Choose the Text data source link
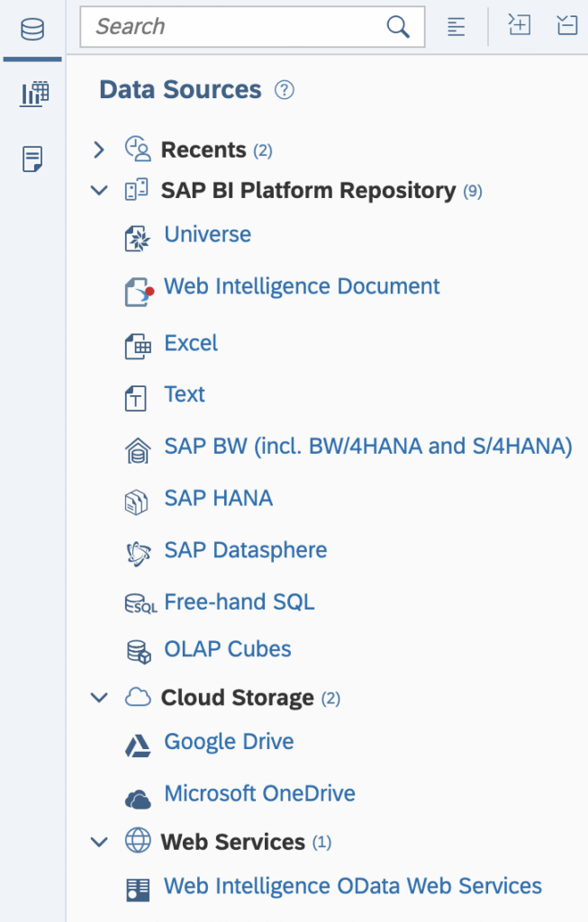The height and width of the screenshot is (922, 588). pos(184,394)
